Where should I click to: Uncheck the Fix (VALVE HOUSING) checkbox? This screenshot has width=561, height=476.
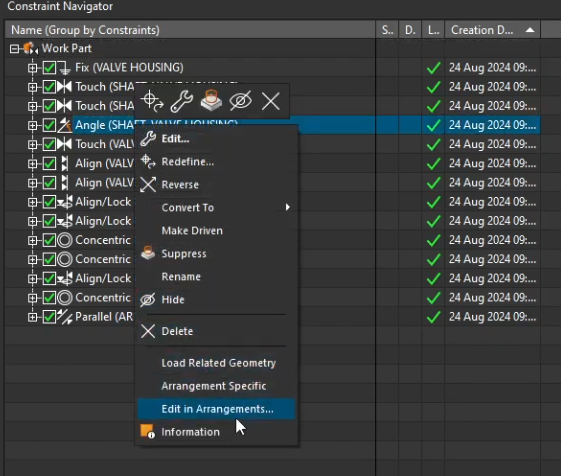[49, 68]
